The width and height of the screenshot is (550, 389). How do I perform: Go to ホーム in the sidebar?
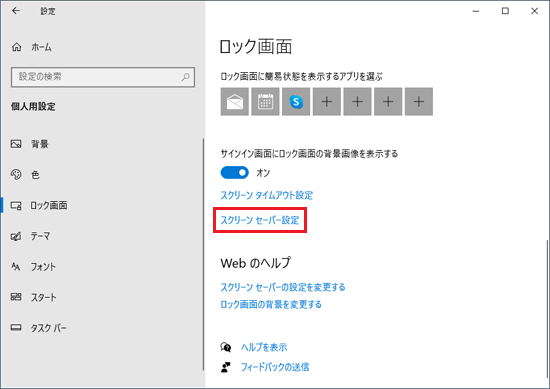click(41, 47)
